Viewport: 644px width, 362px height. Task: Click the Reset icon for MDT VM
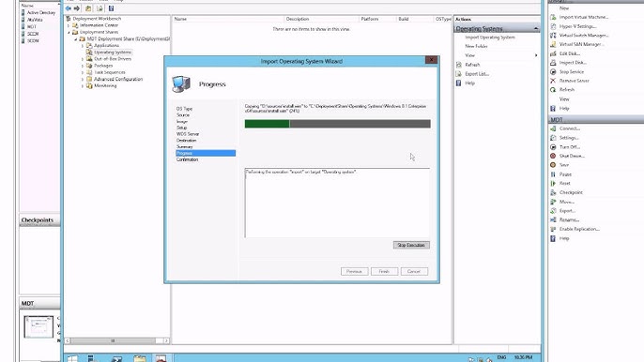[553, 183]
